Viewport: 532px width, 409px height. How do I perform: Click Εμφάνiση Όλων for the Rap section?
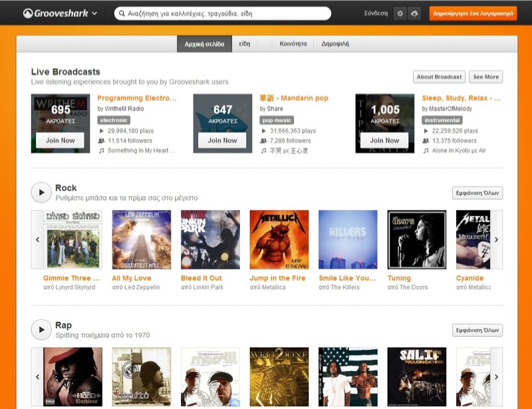(477, 330)
